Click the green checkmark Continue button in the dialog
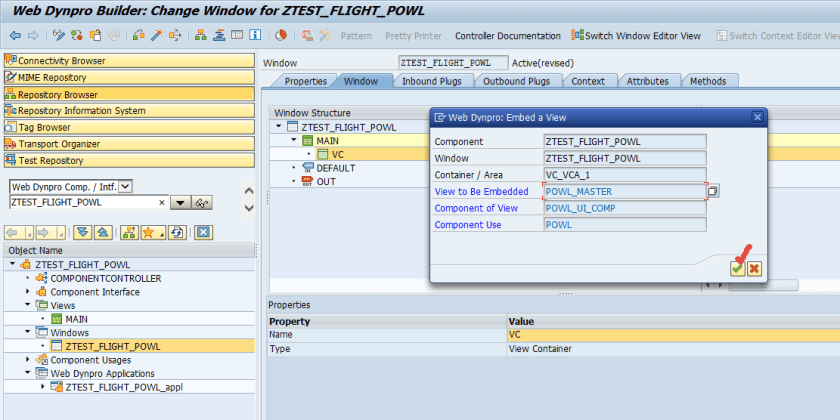Image resolution: width=840 pixels, height=420 pixels. click(738, 268)
